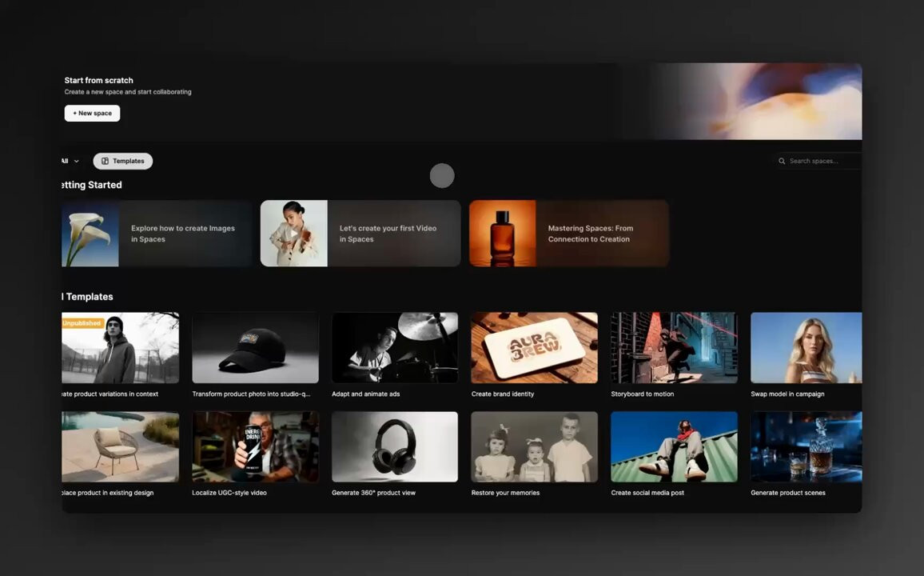Select the Templates filter tab

122,161
